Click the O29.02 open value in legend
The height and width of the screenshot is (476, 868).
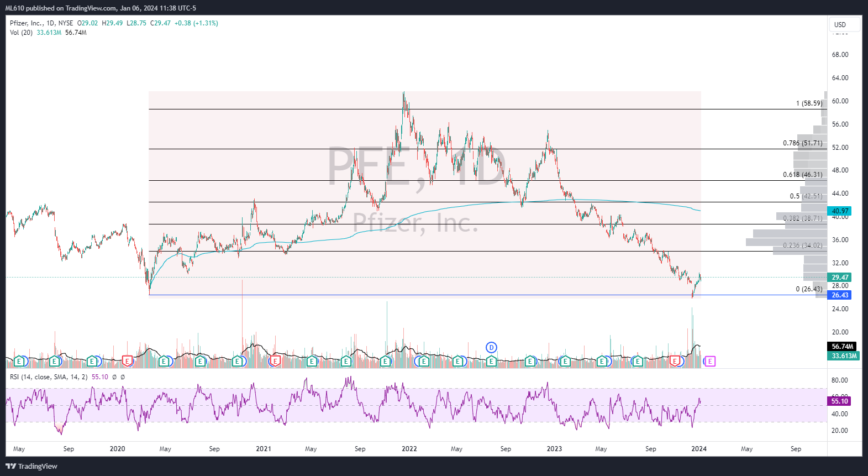(x=87, y=23)
